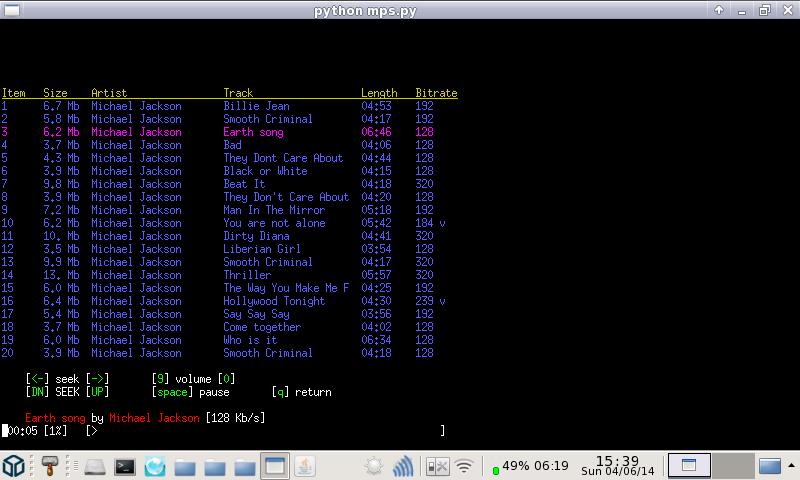The height and width of the screenshot is (480, 800).
Task: Click the blue signal waves tray icon
Action: pyautogui.click(x=403, y=466)
